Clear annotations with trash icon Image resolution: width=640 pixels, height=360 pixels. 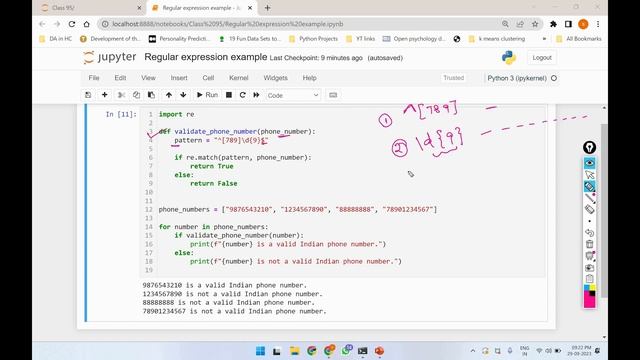point(589,244)
